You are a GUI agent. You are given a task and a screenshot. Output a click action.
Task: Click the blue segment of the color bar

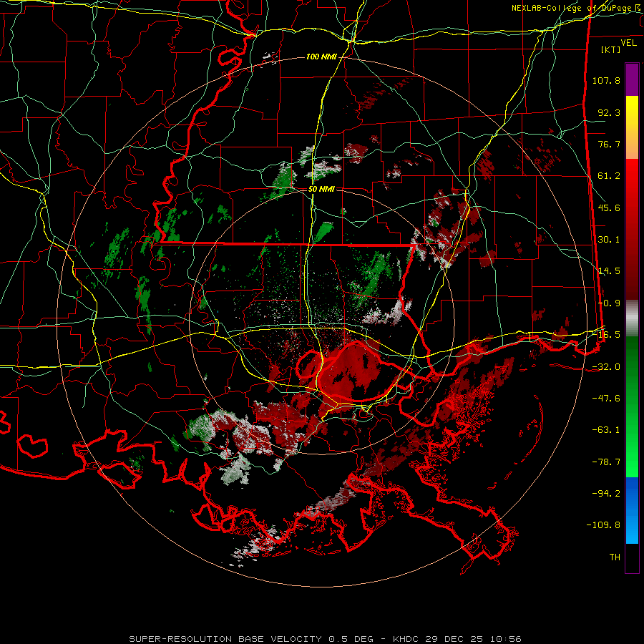click(632, 510)
